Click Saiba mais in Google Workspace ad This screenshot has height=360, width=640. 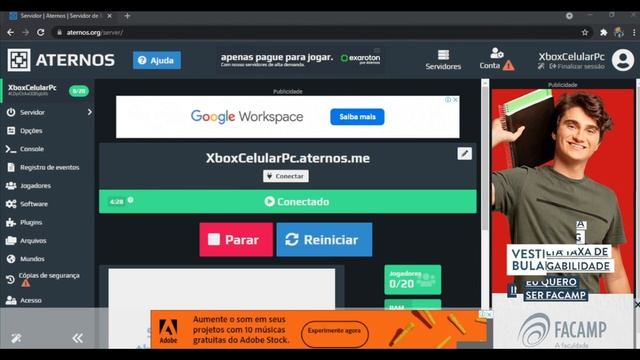tap(357, 117)
